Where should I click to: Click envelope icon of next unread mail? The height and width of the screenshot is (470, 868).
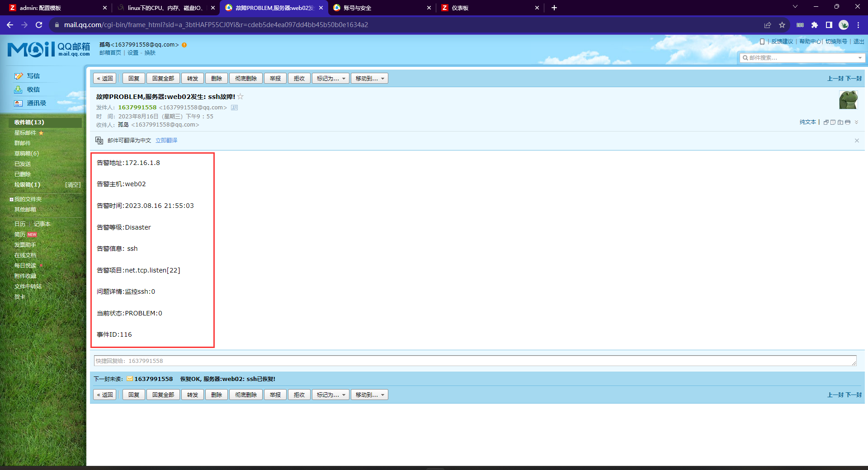(130, 379)
